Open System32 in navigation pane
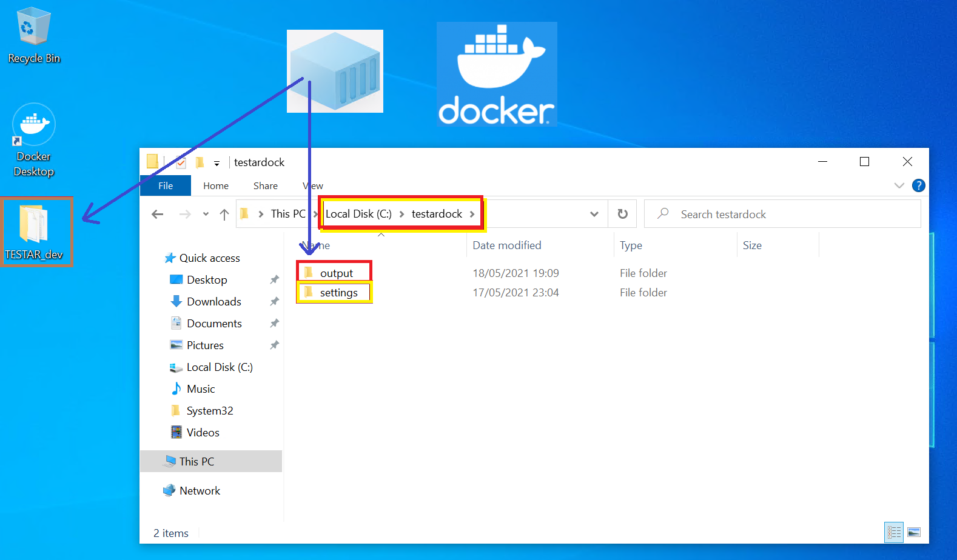 tap(209, 411)
